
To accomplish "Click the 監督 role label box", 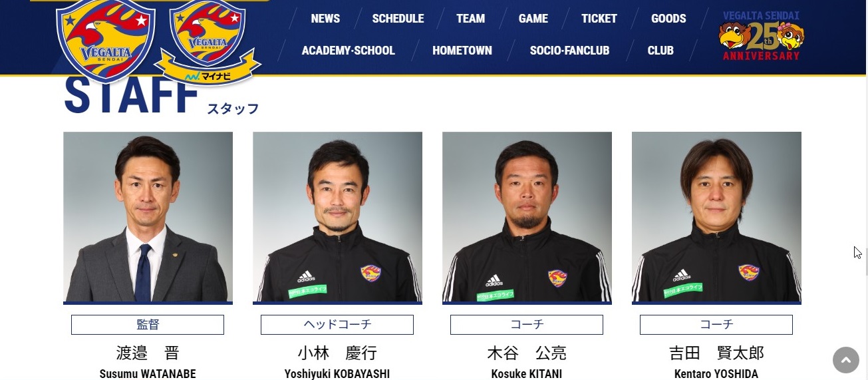I will click(148, 325).
